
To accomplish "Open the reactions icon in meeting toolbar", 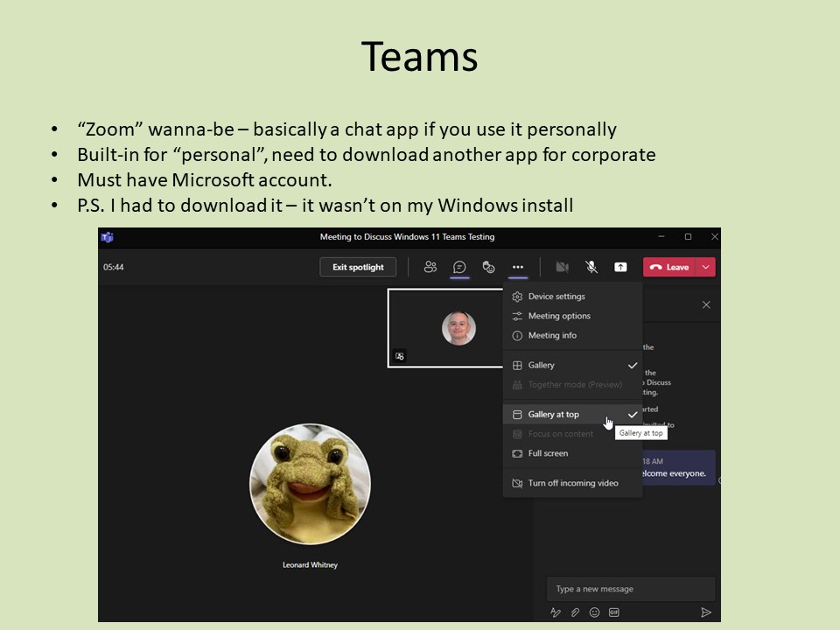I will (x=489, y=267).
